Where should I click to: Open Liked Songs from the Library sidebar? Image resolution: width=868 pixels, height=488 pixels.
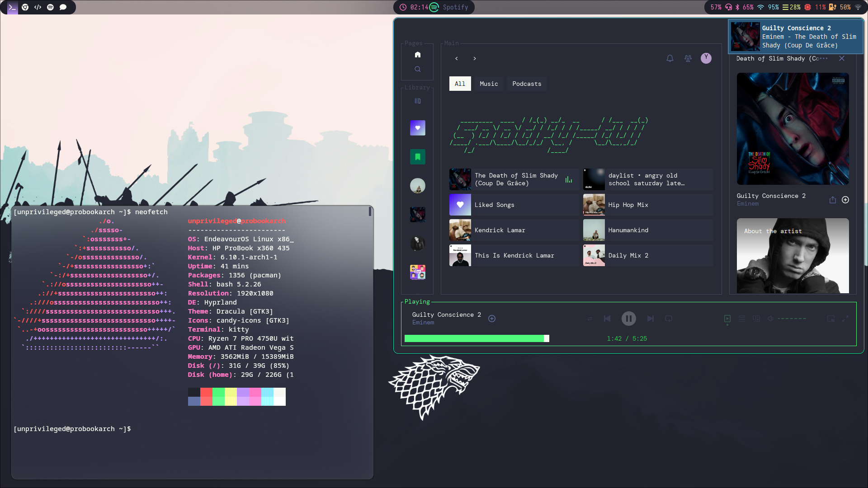click(417, 128)
